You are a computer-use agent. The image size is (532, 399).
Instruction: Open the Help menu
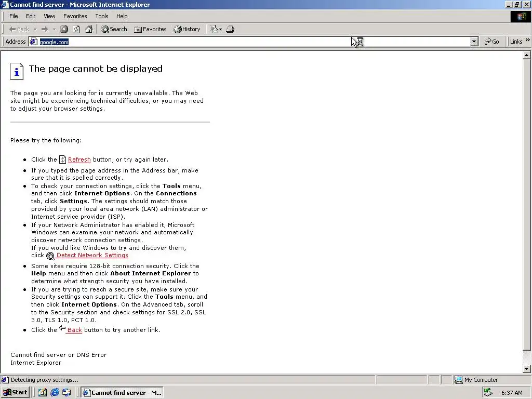[122, 16]
